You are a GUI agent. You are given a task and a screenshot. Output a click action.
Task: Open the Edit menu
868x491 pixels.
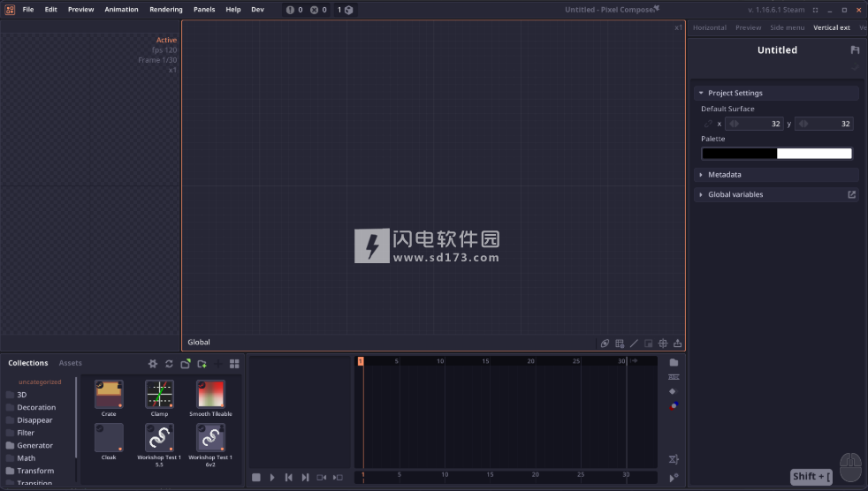point(51,10)
